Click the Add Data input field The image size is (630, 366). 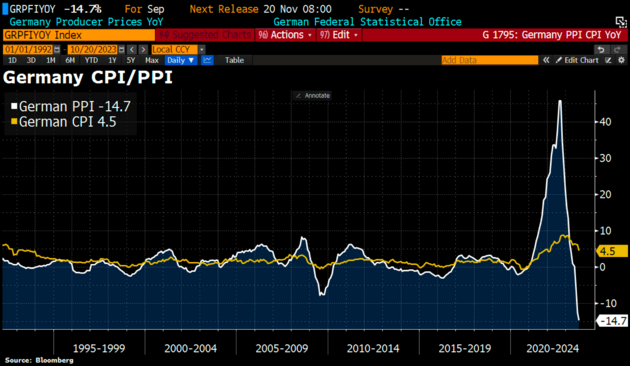(489, 60)
